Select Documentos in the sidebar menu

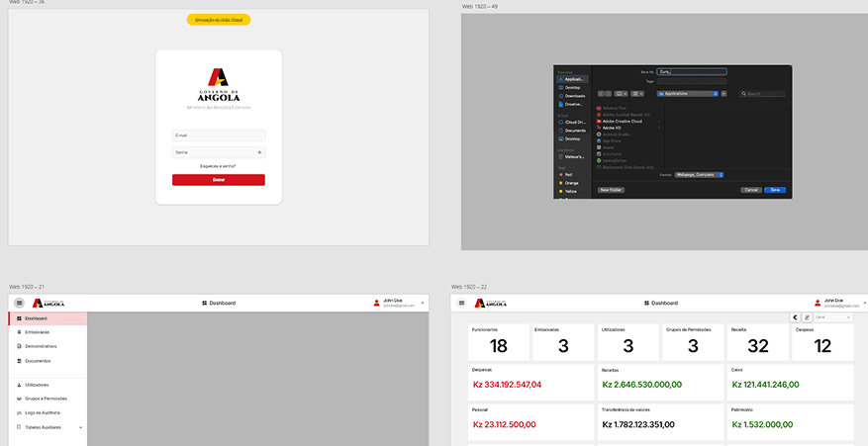[38, 361]
